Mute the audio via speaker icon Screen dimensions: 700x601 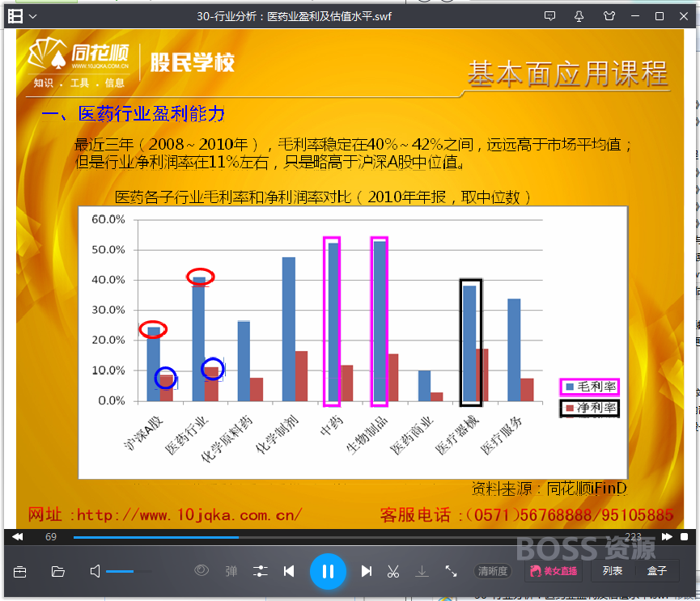coord(95,571)
